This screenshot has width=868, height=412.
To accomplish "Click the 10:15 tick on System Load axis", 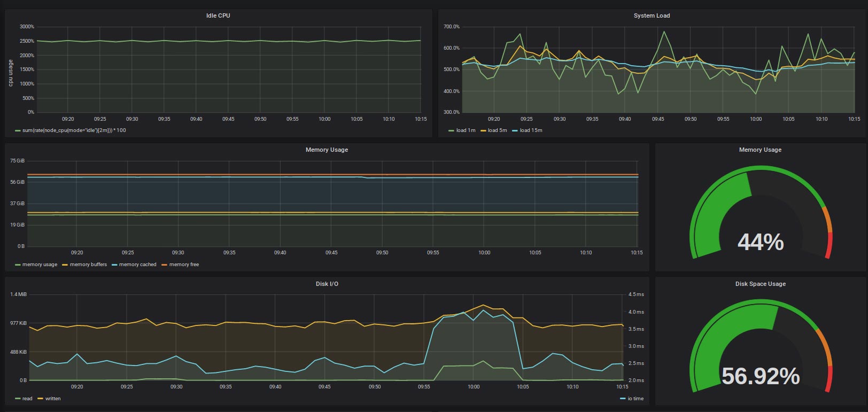I will click(x=854, y=119).
